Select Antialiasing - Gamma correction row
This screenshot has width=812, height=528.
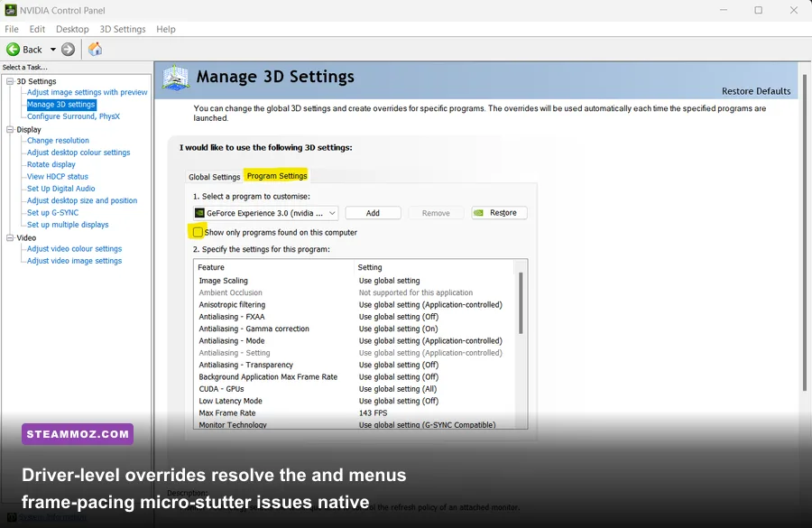pos(355,329)
